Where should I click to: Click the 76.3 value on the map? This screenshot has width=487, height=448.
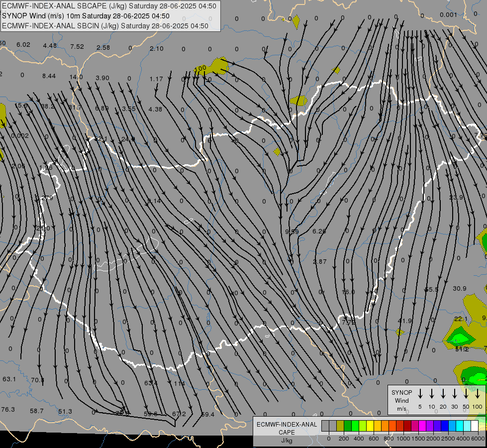(x=8, y=410)
